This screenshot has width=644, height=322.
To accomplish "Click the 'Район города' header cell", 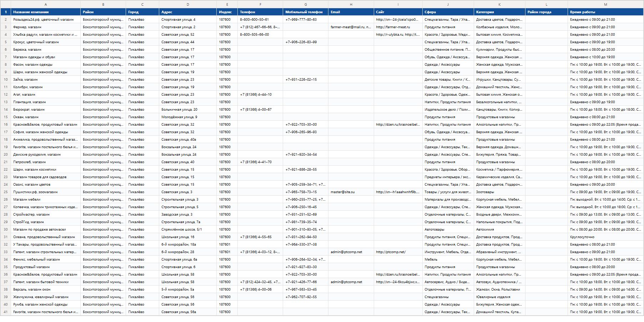I will point(547,12).
